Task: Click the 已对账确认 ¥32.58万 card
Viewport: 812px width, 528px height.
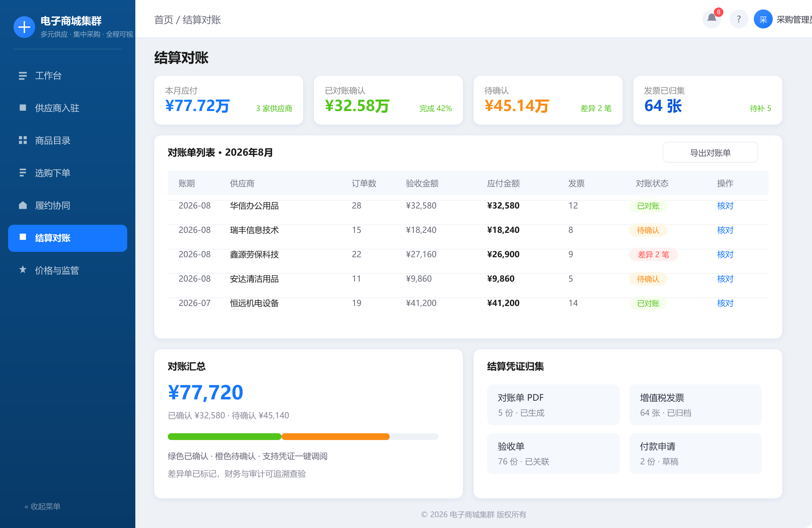Action: (388, 100)
